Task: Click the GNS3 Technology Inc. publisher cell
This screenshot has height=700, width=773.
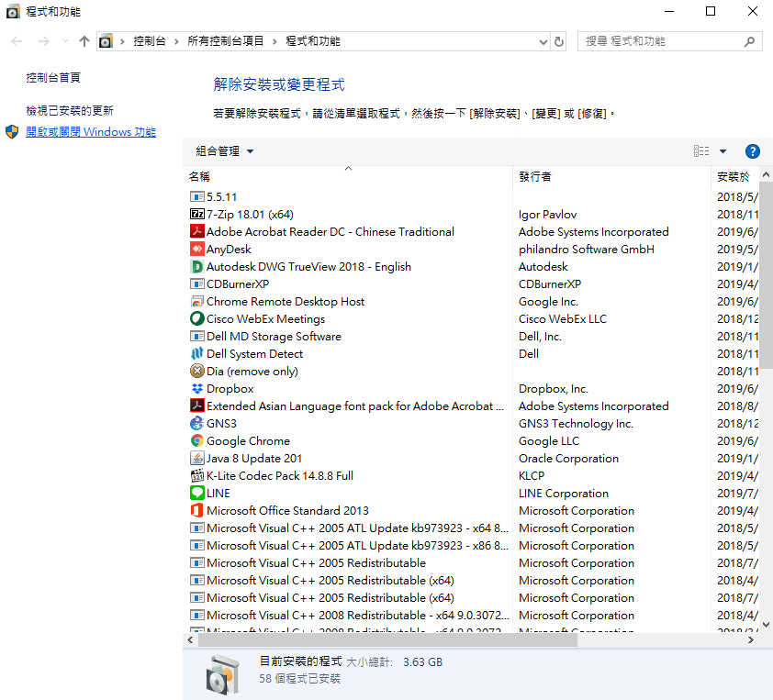Action: [576, 424]
